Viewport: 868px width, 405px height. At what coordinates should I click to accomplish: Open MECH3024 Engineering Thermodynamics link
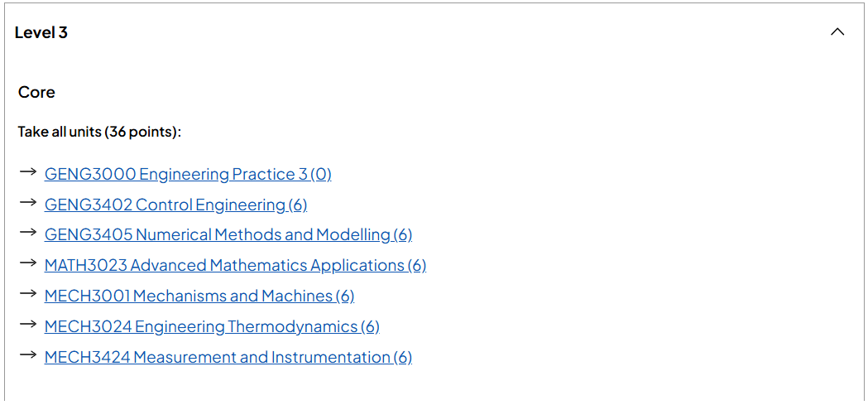(212, 327)
